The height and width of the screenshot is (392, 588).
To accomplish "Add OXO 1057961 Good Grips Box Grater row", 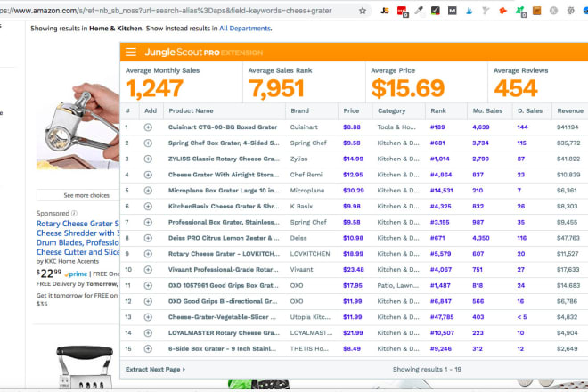I will [x=148, y=285].
